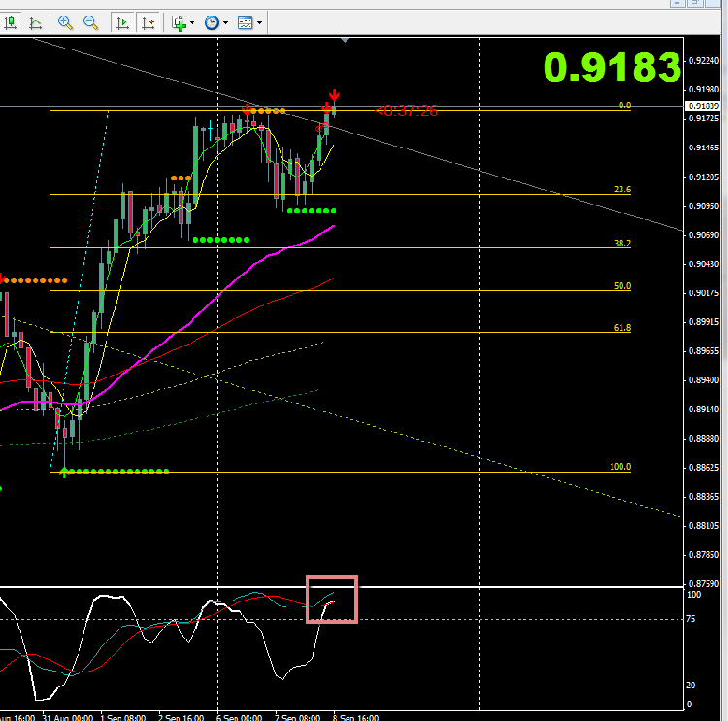Expand the Periods dropdown arrow
Image resolution: width=728 pixels, height=721 pixels.
click(225, 22)
